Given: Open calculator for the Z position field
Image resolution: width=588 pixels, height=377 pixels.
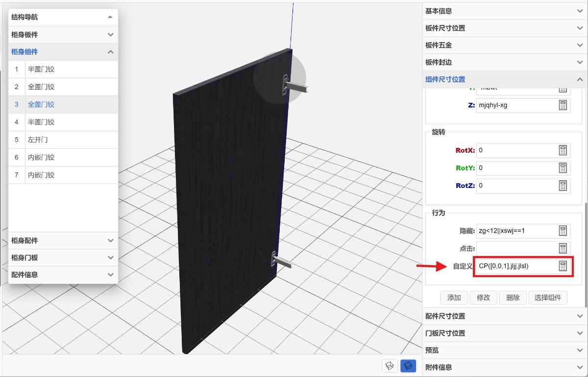Looking at the screenshot, I should (563, 105).
